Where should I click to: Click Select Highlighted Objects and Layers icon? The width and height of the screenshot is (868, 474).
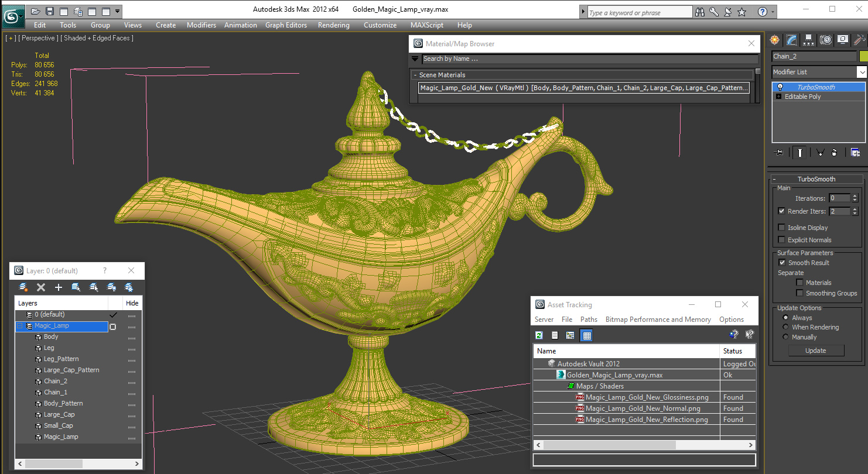point(76,287)
